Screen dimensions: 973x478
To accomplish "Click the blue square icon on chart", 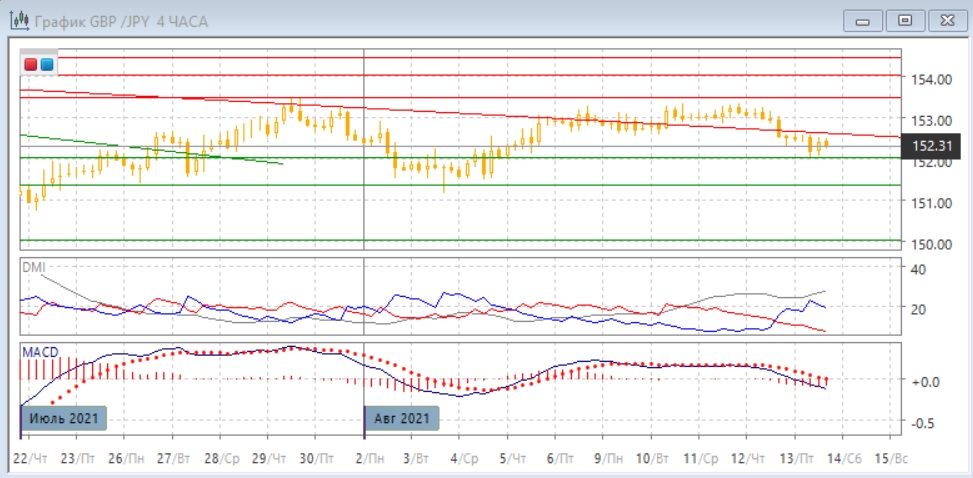I will click(x=46, y=65).
